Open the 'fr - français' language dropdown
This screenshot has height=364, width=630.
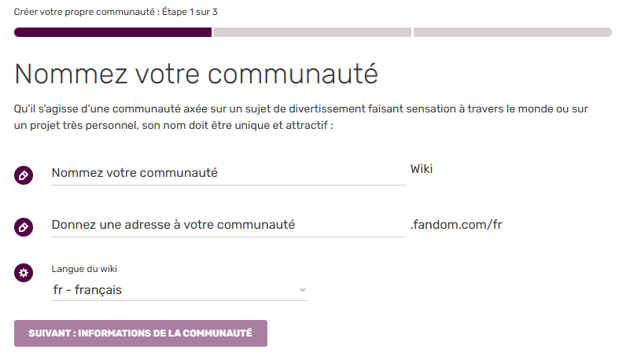point(179,291)
